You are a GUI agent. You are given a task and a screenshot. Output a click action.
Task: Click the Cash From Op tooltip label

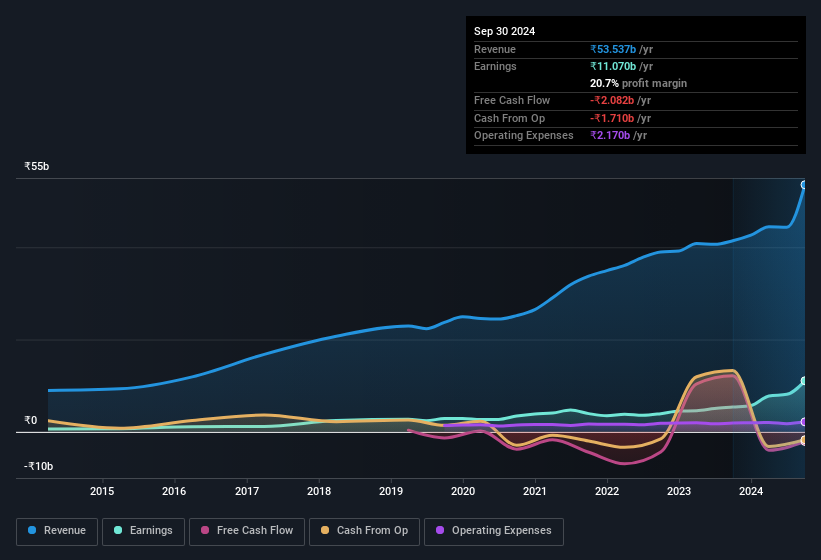pyautogui.click(x=509, y=118)
